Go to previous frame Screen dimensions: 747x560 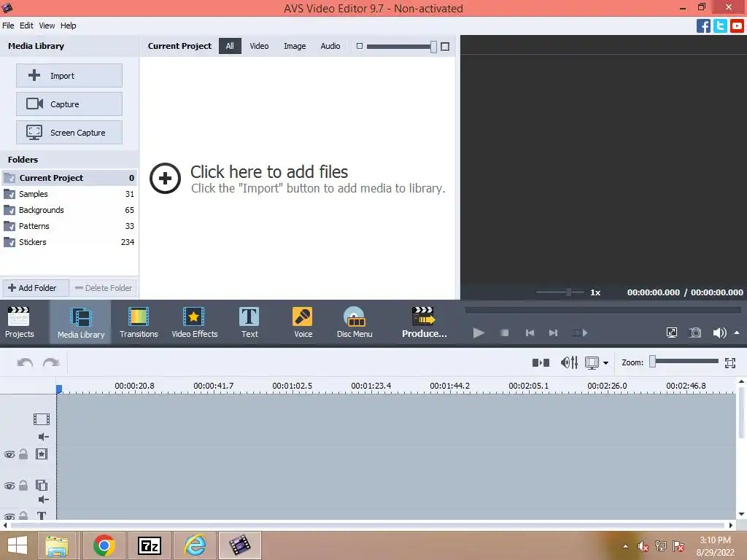[530, 332]
